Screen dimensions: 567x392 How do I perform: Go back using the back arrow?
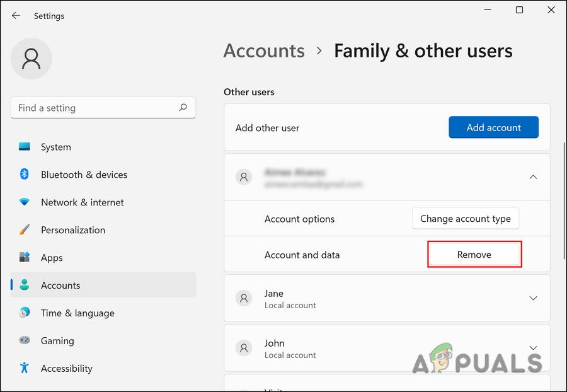16,16
